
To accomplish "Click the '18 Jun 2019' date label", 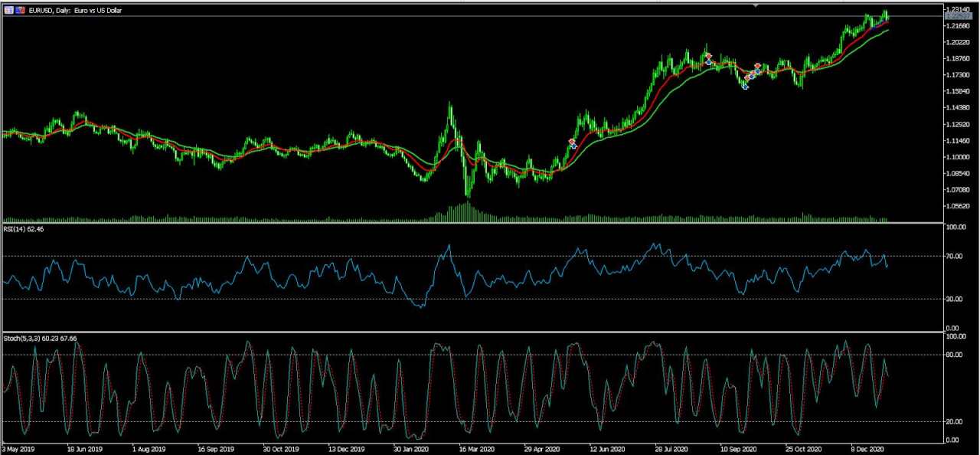I will 85,449.
